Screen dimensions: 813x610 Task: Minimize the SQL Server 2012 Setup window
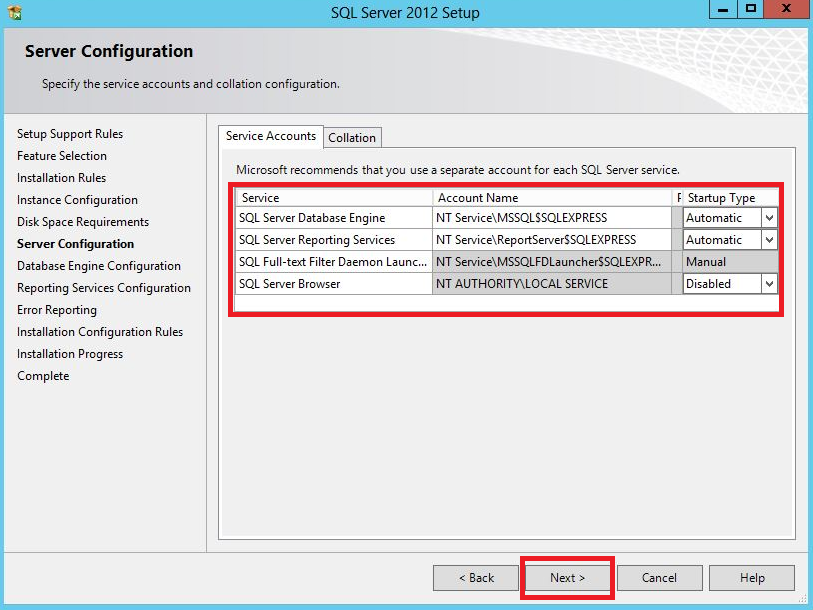723,9
